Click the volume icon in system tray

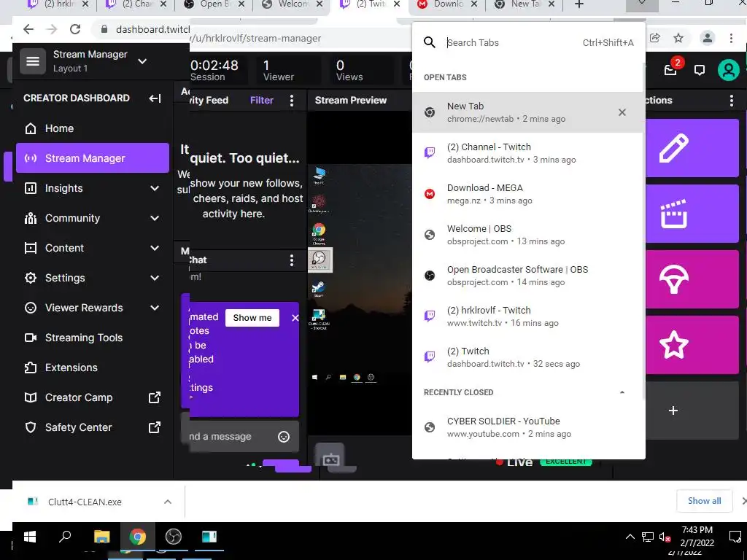click(665, 537)
